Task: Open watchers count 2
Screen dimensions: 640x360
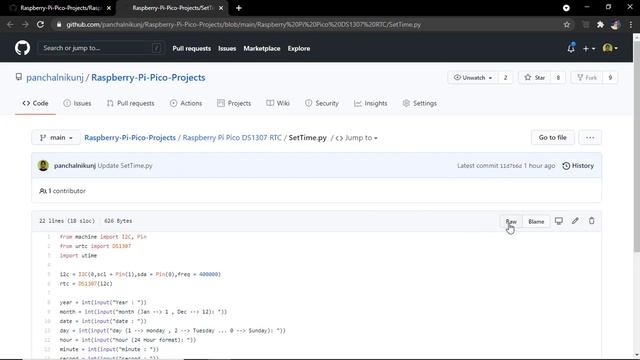Action: click(505, 78)
